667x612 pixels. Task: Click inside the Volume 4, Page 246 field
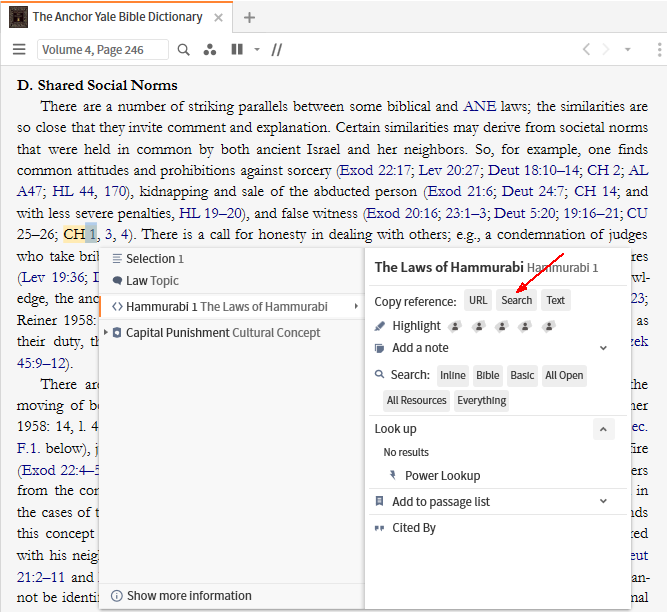coord(103,50)
